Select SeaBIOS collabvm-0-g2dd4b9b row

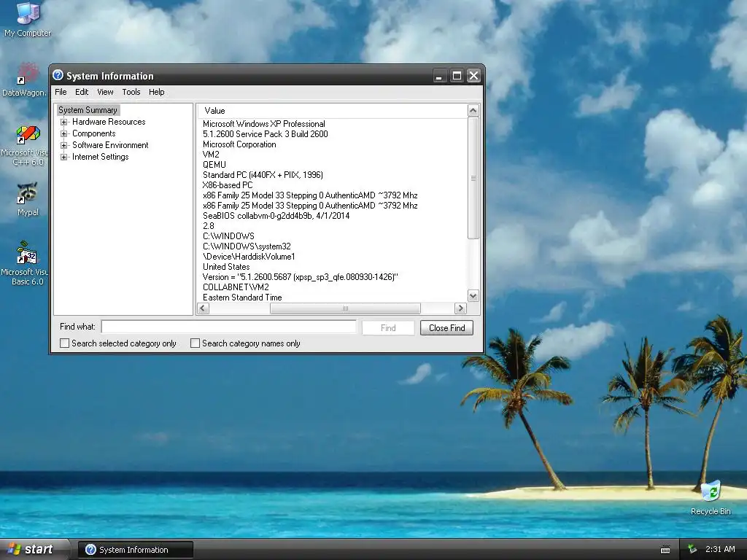(276, 216)
